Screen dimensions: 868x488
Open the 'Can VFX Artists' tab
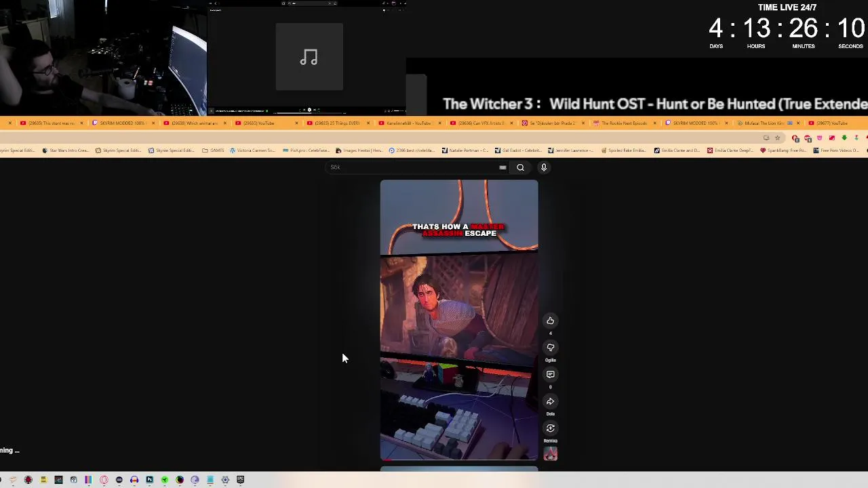coord(480,123)
